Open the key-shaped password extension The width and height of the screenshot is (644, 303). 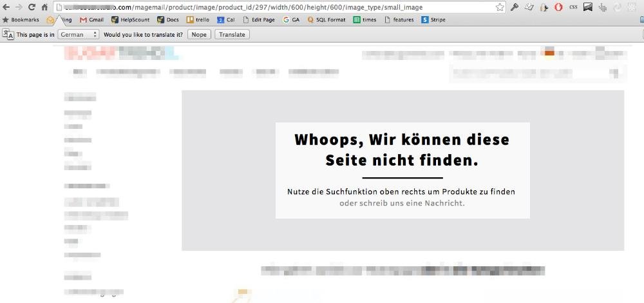515,7
